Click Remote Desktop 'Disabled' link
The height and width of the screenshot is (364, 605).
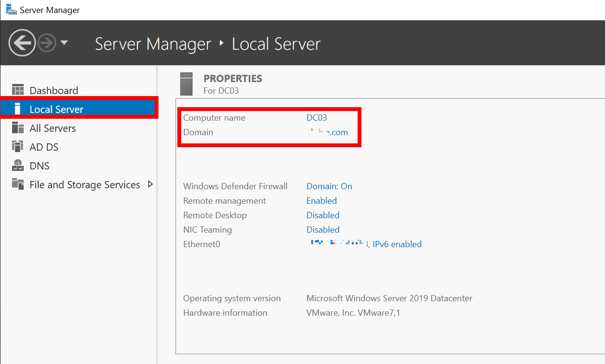coord(323,215)
